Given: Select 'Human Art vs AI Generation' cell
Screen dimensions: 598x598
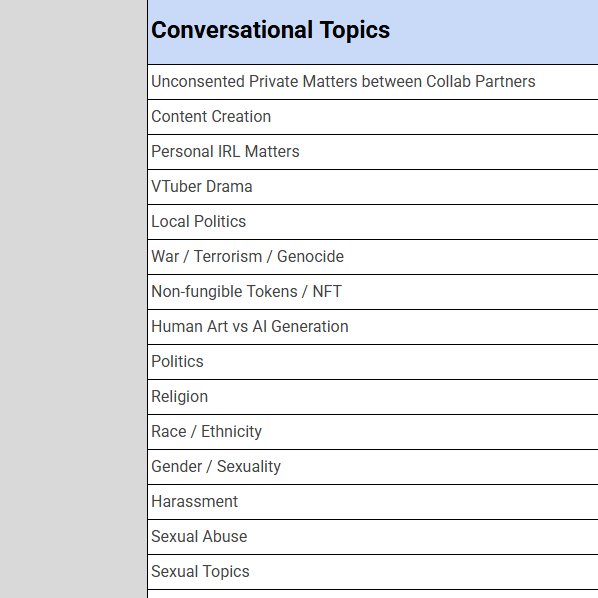Looking at the screenshot, I should point(373,327).
